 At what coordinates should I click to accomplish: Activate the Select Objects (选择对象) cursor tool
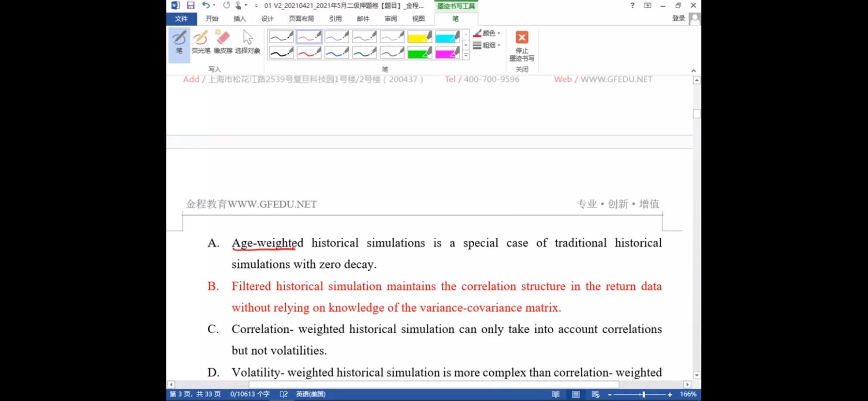[x=248, y=42]
